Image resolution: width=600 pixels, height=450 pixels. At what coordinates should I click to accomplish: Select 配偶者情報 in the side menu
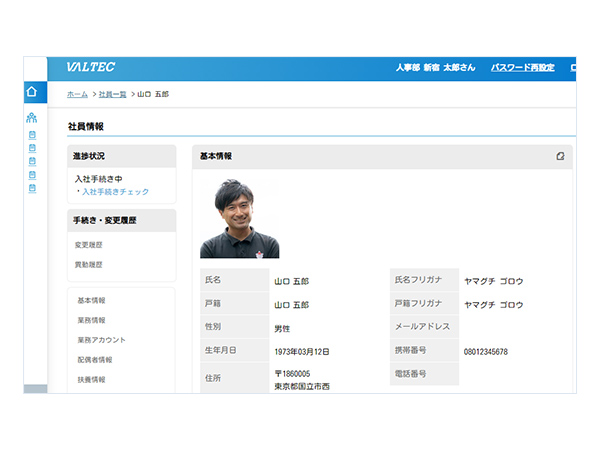click(95, 360)
